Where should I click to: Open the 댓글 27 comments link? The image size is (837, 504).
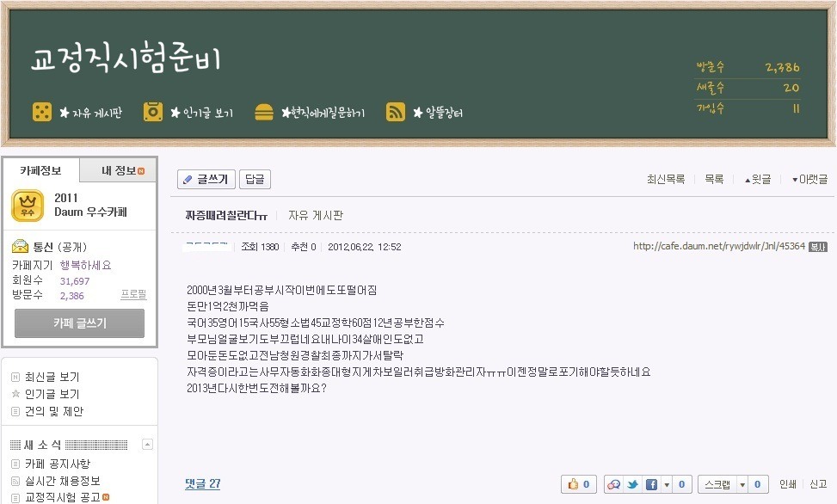pos(201,482)
